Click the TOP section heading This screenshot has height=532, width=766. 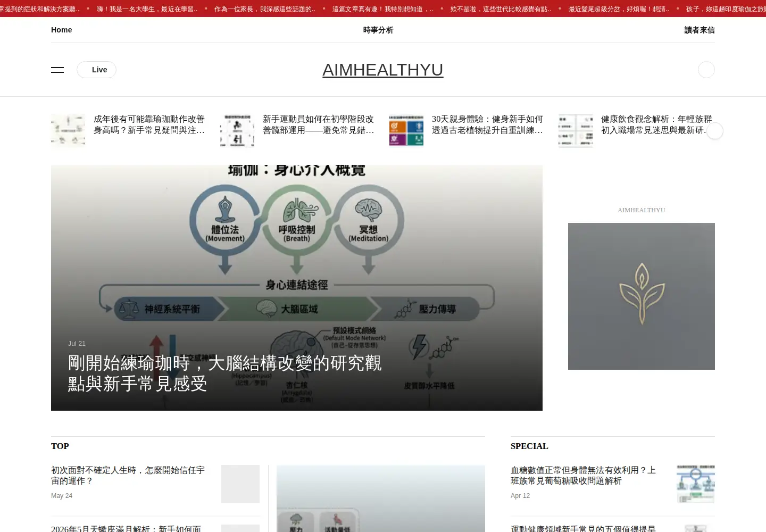pos(60,446)
